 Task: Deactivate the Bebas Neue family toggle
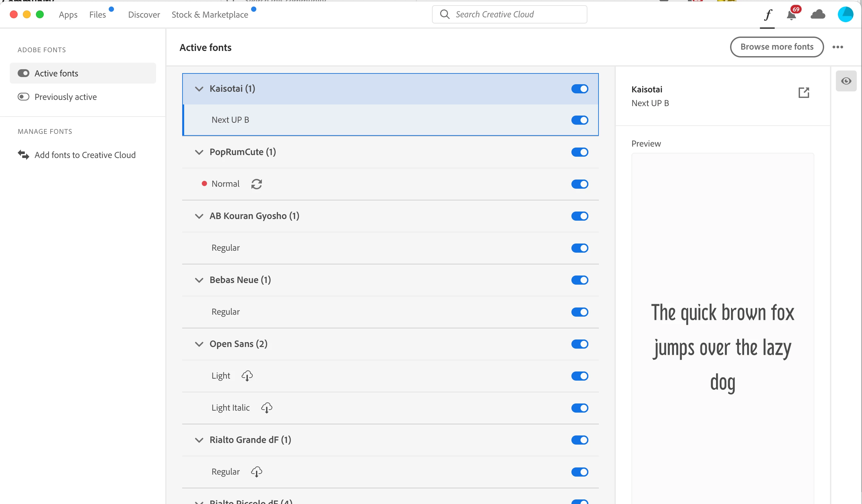pyautogui.click(x=580, y=280)
